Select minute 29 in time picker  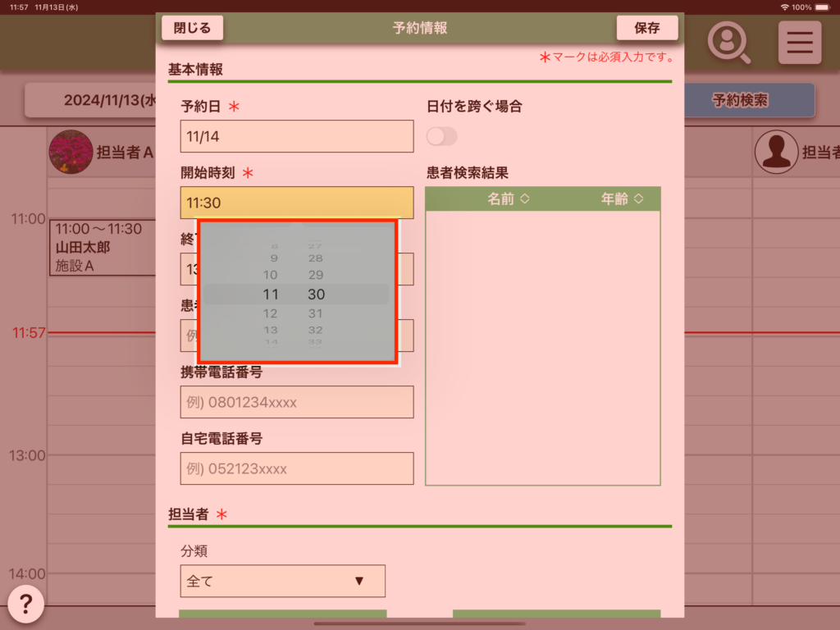(316, 275)
